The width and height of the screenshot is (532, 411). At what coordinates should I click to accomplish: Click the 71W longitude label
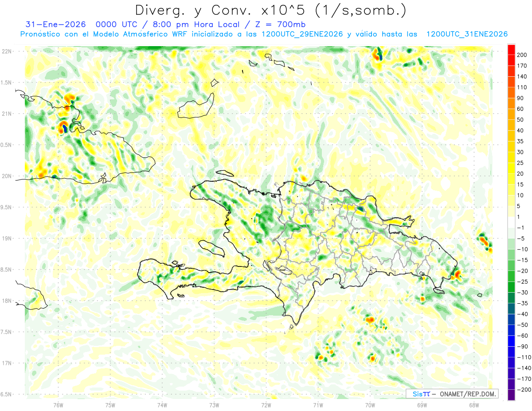click(318, 404)
